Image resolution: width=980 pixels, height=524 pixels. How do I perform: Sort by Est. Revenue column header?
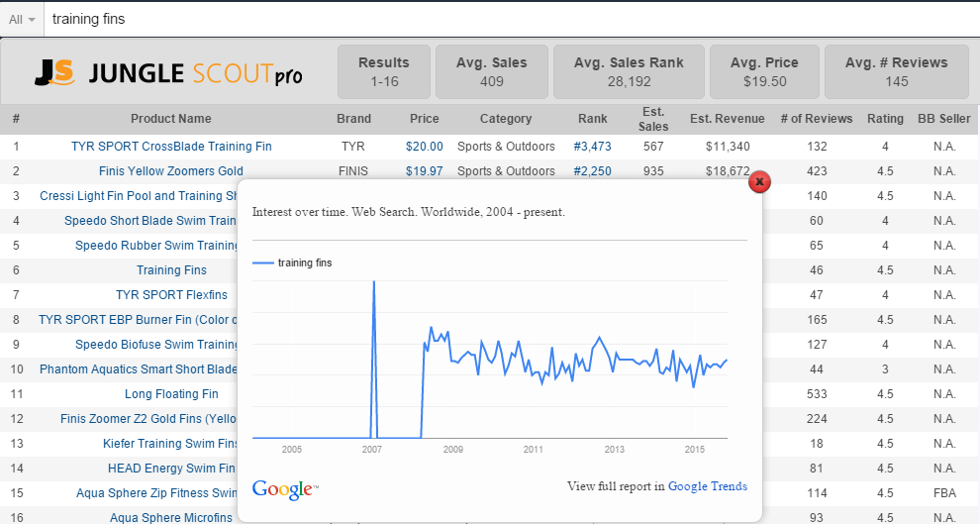(x=728, y=119)
